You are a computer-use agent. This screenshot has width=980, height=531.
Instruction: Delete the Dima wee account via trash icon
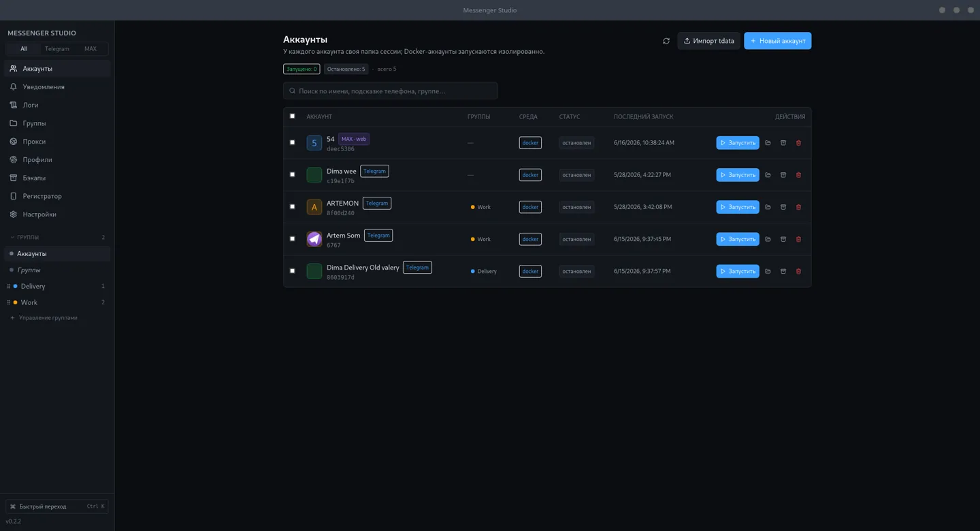pos(798,175)
